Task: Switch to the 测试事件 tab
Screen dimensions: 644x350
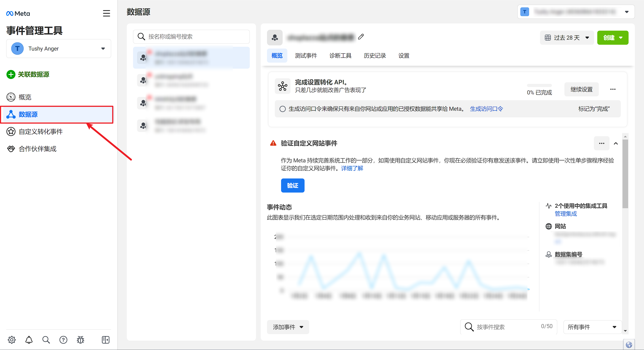Action: click(306, 55)
